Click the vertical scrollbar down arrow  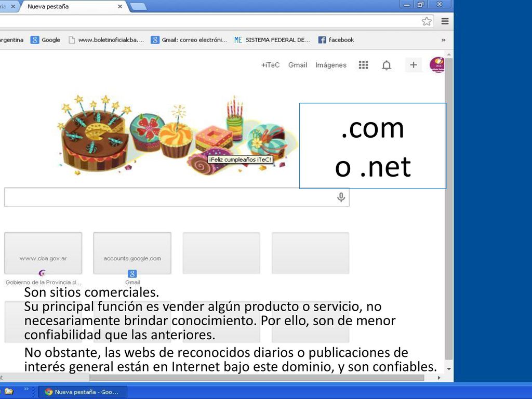pos(449,369)
